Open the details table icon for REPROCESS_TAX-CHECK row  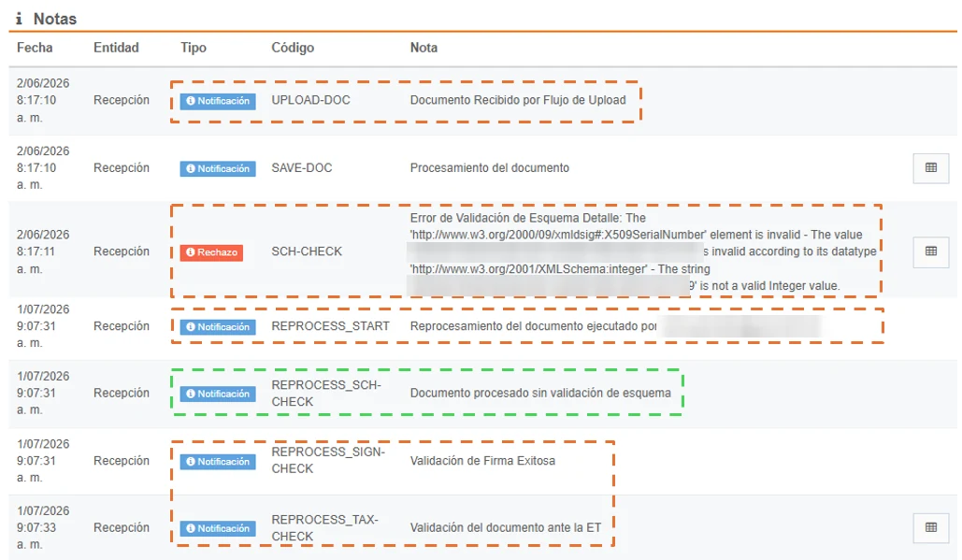[931, 527]
